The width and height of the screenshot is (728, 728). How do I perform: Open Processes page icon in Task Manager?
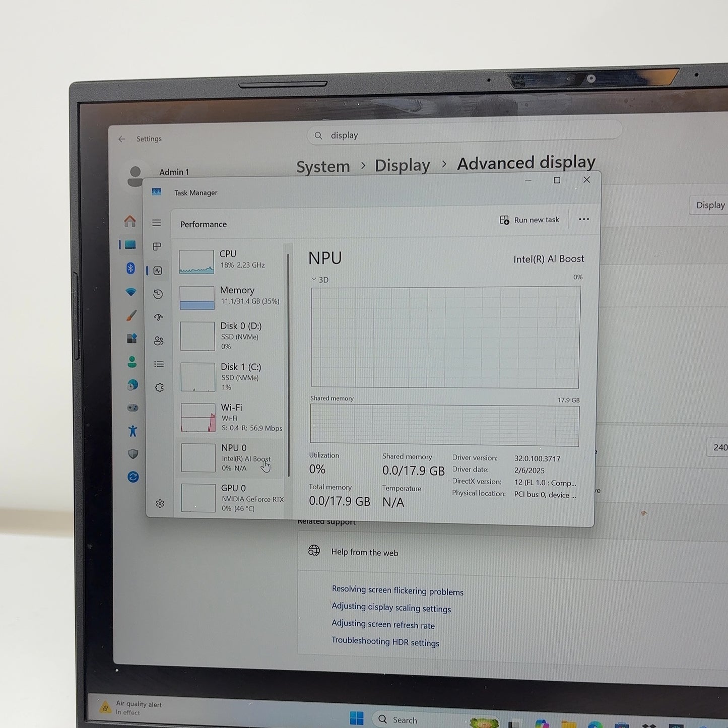tap(157, 246)
